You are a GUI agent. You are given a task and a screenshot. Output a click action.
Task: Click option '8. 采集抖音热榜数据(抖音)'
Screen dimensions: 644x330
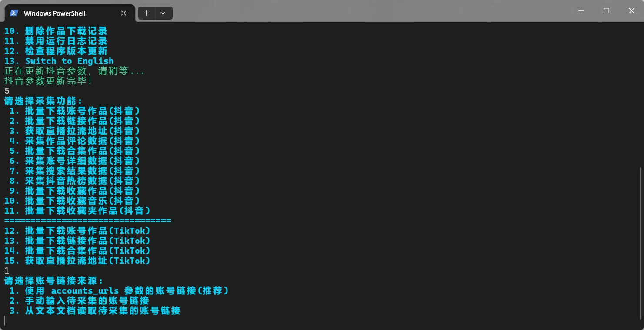(74, 181)
